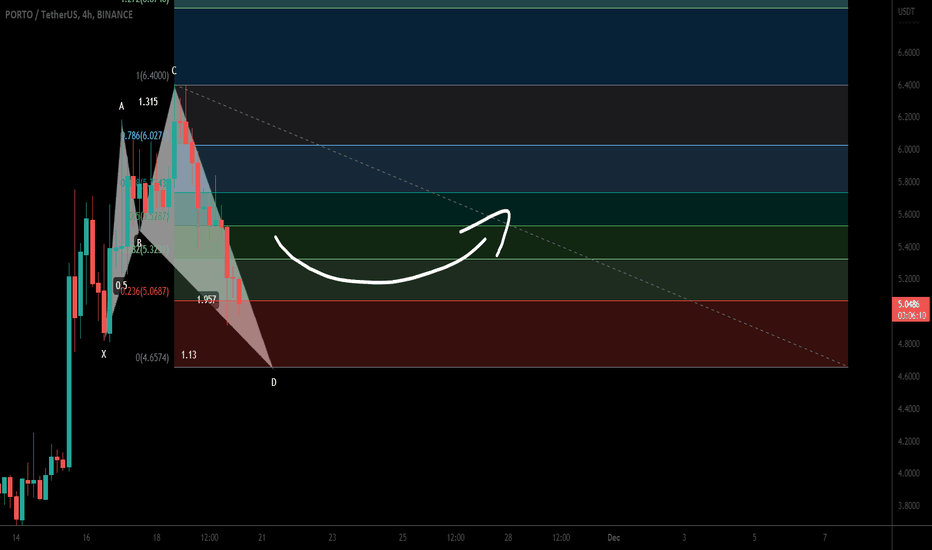Click the date label 16 on time axis

pos(86,538)
